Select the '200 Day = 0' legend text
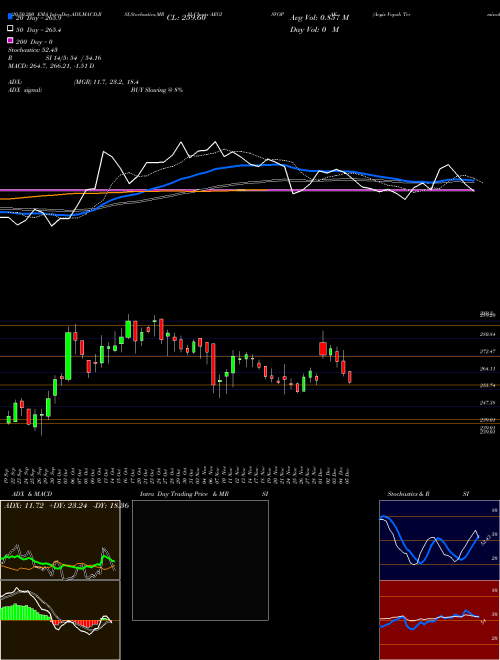 (x=35, y=42)
